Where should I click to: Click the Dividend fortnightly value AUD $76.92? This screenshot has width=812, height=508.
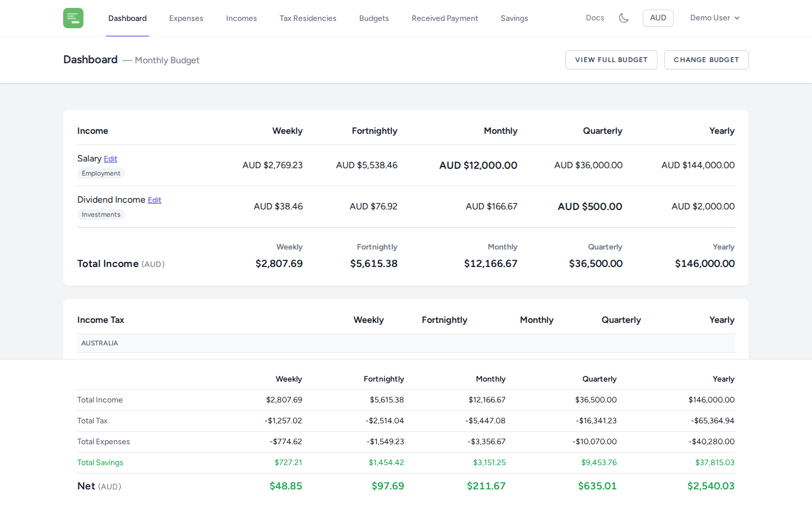(x=373, y=207)
